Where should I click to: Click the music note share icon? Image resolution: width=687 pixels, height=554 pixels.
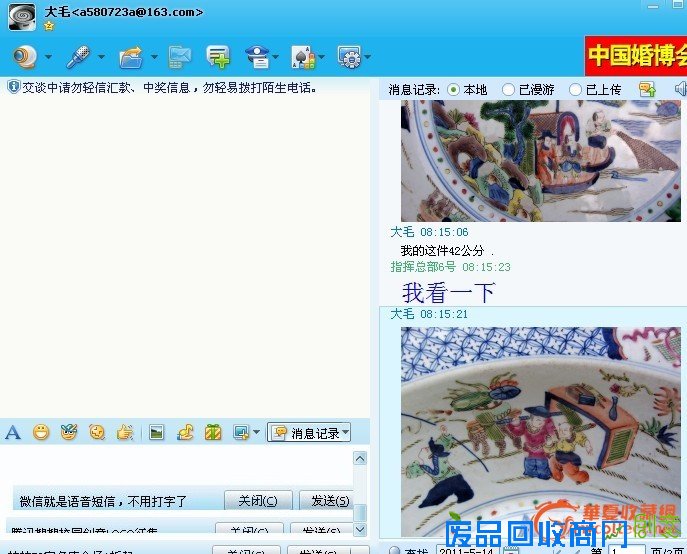point(185,433)
